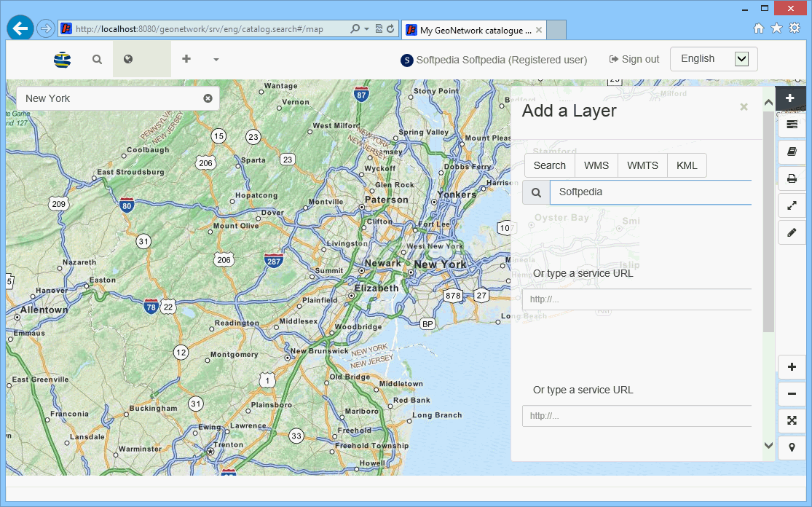The image size is (812, 507).
Task: Open the address bar autocomplete dropdown arrow
Action: (366, 29)
